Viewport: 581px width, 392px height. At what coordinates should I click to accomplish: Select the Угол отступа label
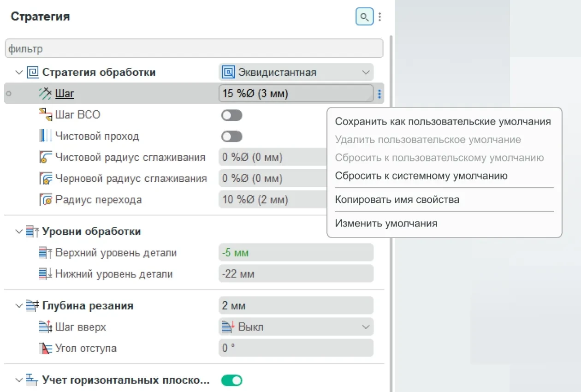click(86, 348)
